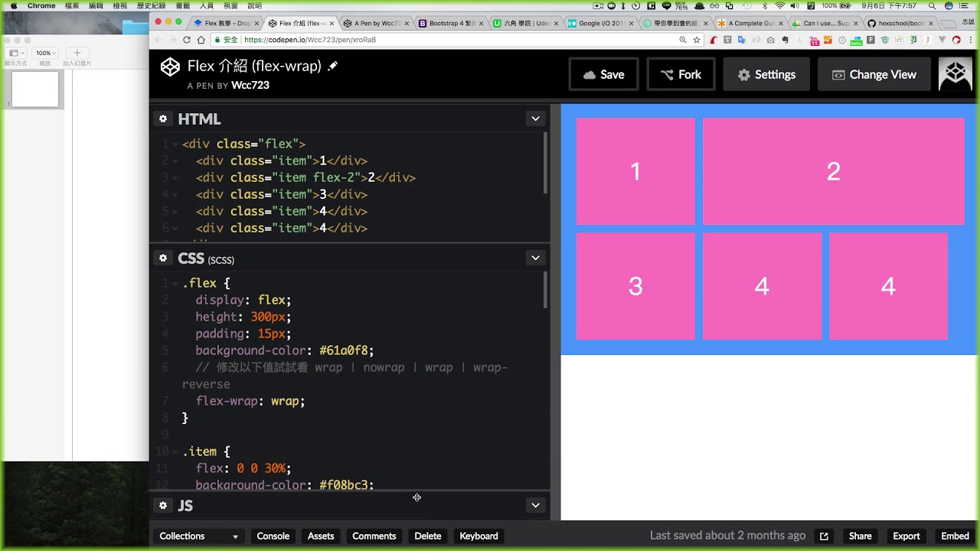980x551 pixels.
Task: Click the user avatar in the header
Action: click(x=955, y=74)
